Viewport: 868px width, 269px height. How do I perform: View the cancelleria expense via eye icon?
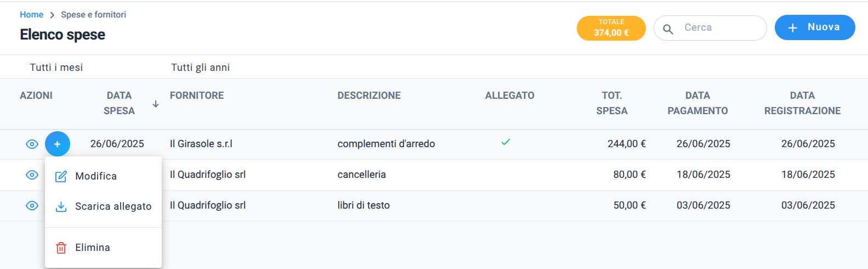click(32, 175)
